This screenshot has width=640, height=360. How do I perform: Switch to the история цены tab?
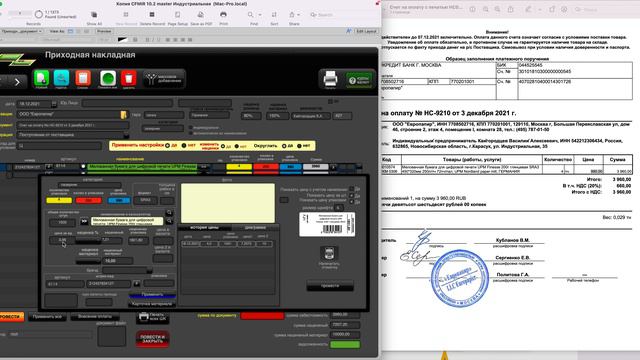tap(204, 227)
